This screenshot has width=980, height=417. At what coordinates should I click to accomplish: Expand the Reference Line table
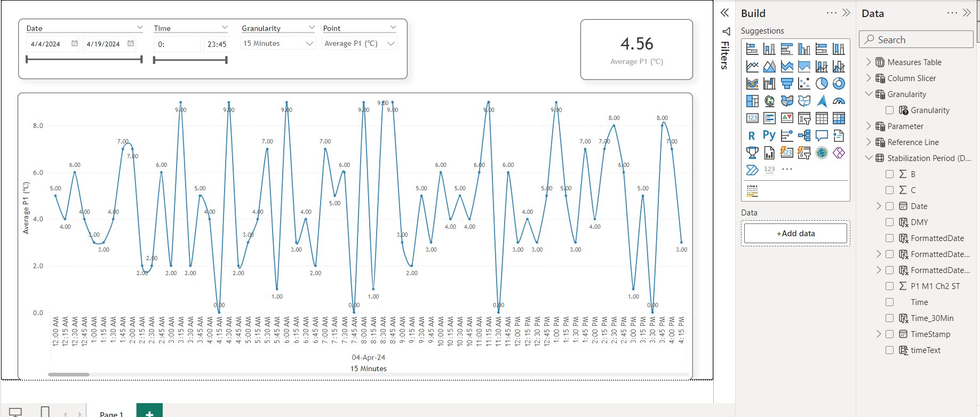click(x=869, y=142)
